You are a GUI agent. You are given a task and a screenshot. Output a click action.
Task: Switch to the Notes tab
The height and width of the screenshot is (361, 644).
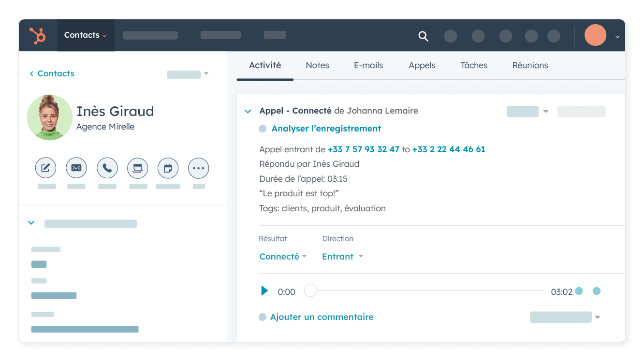[x=317, y=65]
